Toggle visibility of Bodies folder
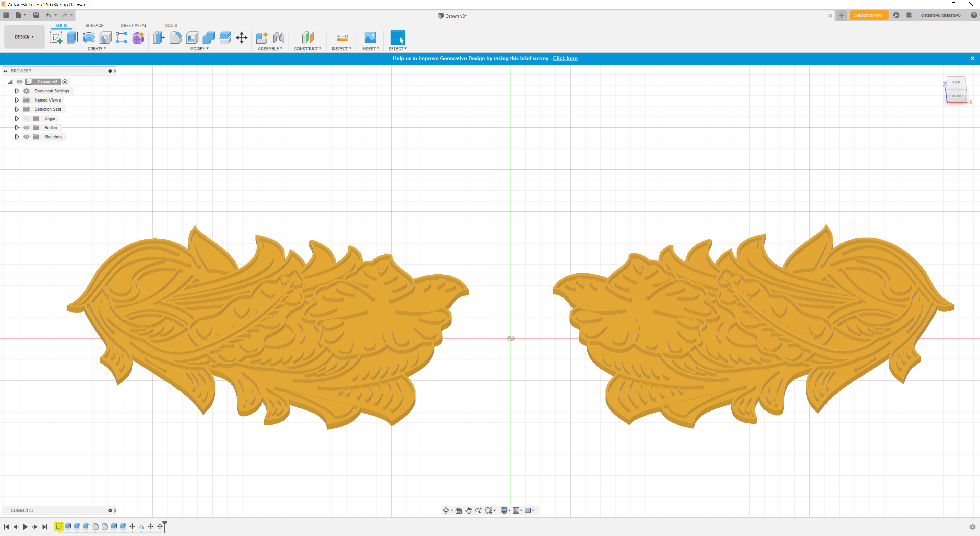This screenshot has height=536, width=980. pos(26,128)
